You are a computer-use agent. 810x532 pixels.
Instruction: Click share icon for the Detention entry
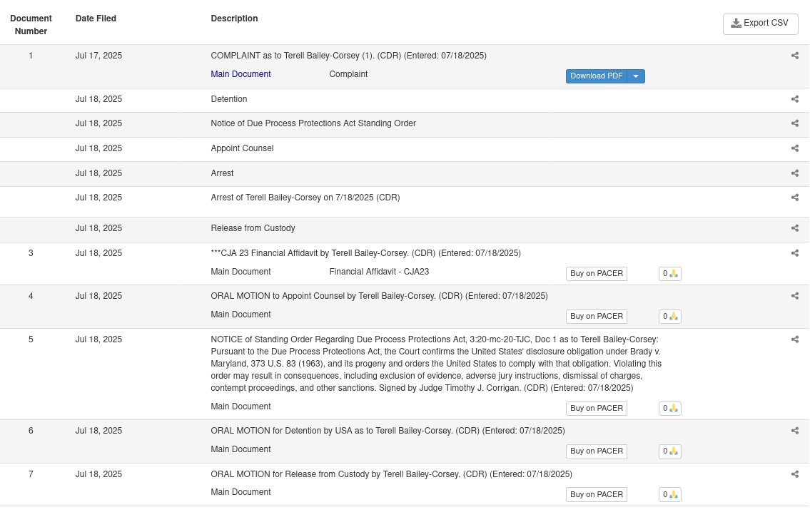pyautogui.click(x=794, y=99)
